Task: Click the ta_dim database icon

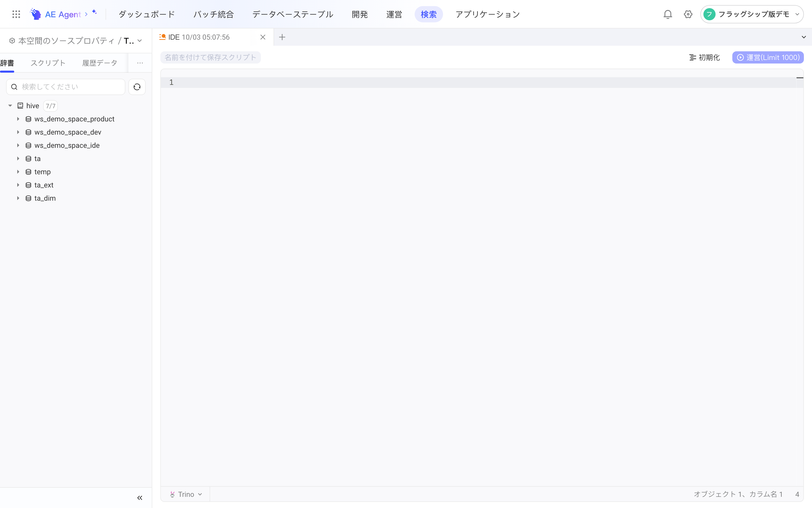Action: [x=28, y=198]
